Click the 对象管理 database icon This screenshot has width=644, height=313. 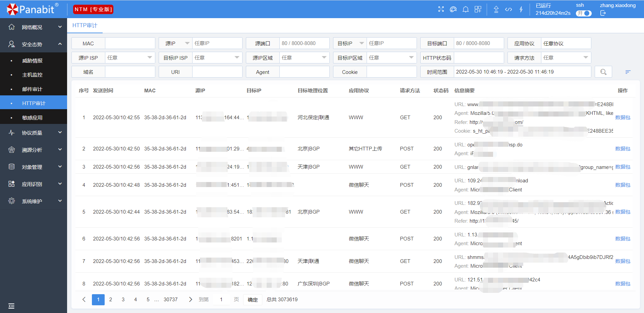point(11,167)
